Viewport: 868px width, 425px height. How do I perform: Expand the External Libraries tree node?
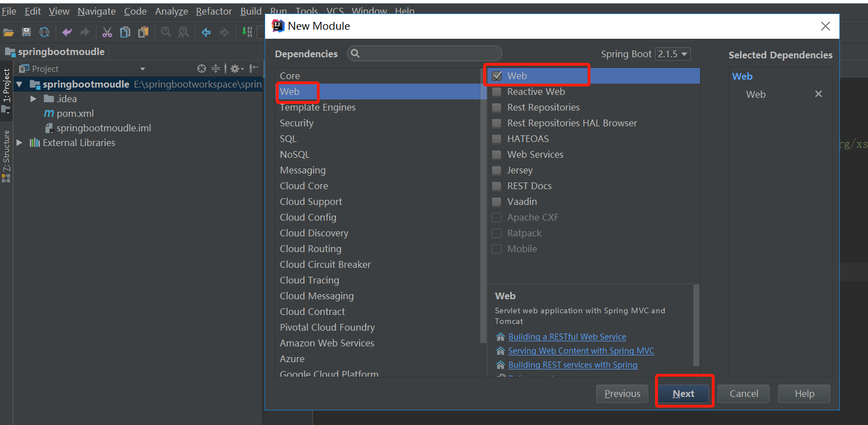pos(20,143)
